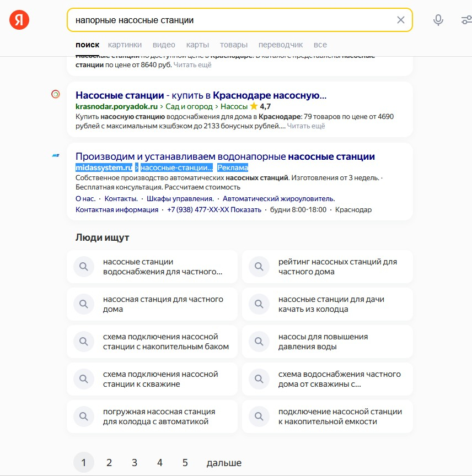The width and height of the screenshot is (472, 476).
Task: Activate voice search microphone icon
Action: point(438,20)
